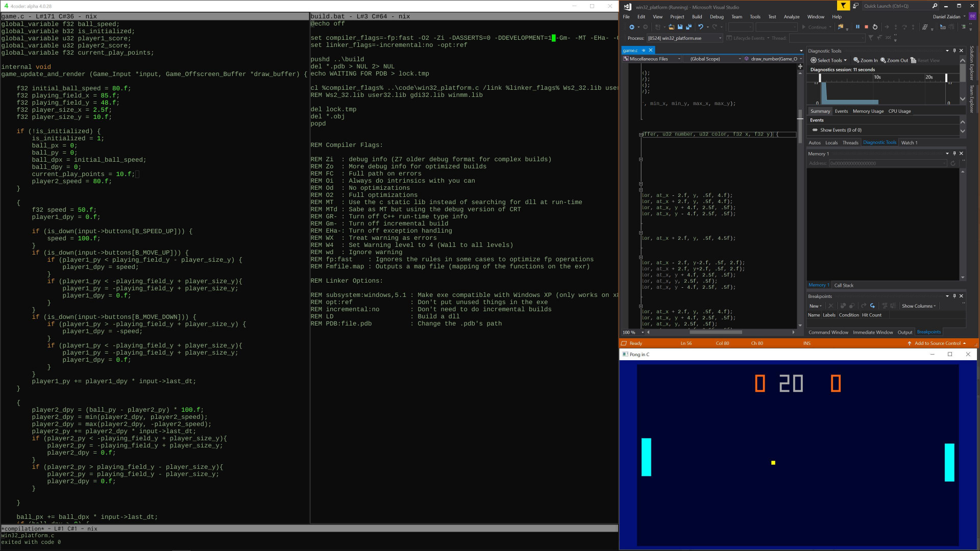Stop debugging with the red square icon
The image size is (980, 551).
866,27
